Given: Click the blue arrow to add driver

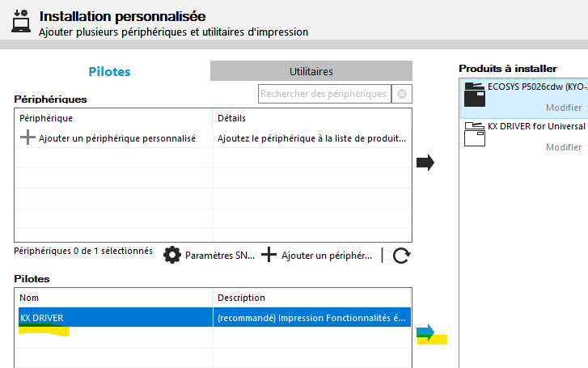Looking at the screenshot, I should [x=425, y=332].
